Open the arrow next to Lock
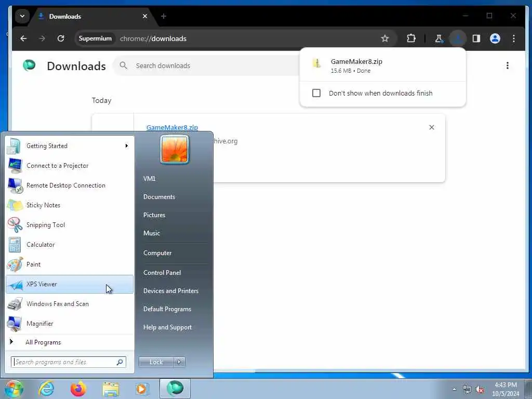Viewport: 532px width, 399px height. tap(179, 362)
